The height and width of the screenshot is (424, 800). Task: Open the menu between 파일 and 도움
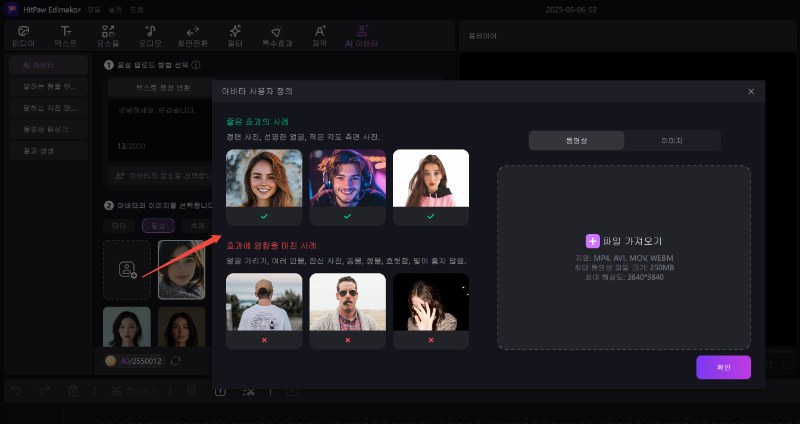point(115,10)
